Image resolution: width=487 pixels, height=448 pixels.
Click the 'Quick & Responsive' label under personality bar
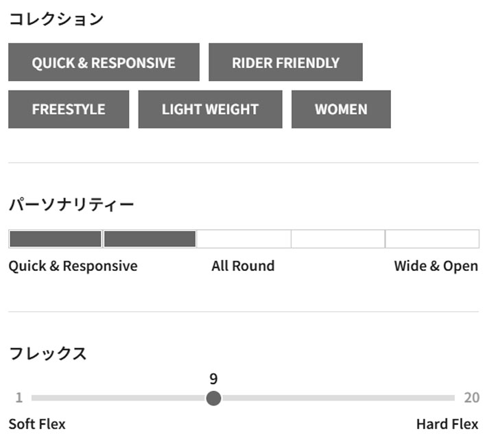click(x=73, y=266)
